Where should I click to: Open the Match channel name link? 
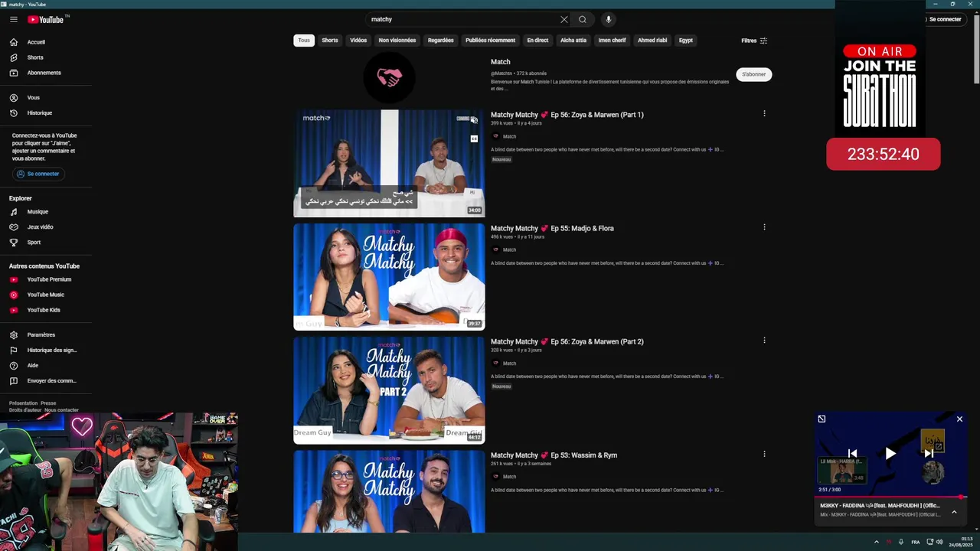501,62
